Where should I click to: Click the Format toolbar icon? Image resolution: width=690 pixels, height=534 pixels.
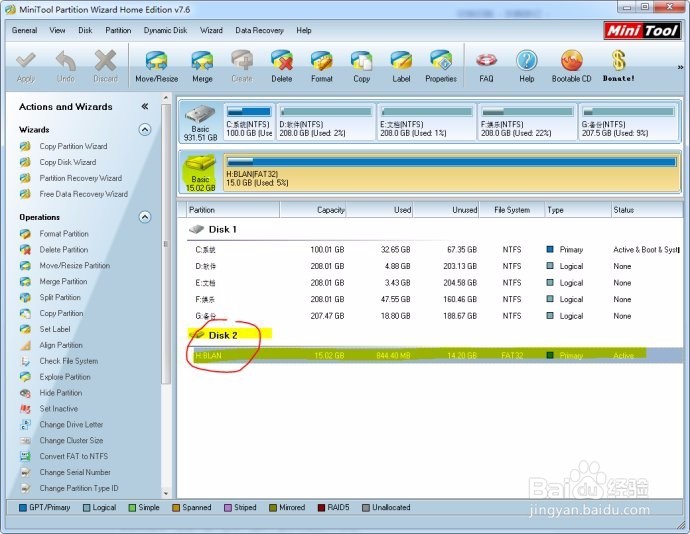point(322,66)
